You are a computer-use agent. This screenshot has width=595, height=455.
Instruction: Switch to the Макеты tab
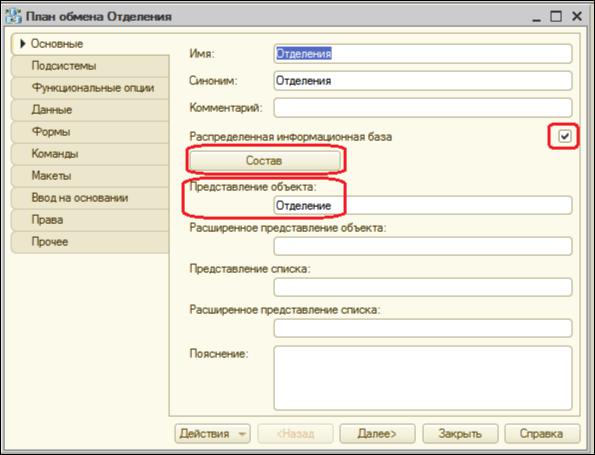(90, 176)
